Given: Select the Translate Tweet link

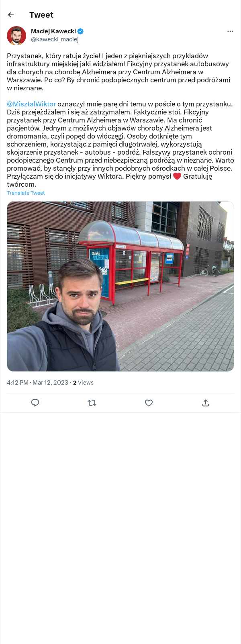Looking at the screenshot, I should pos(26,193).
